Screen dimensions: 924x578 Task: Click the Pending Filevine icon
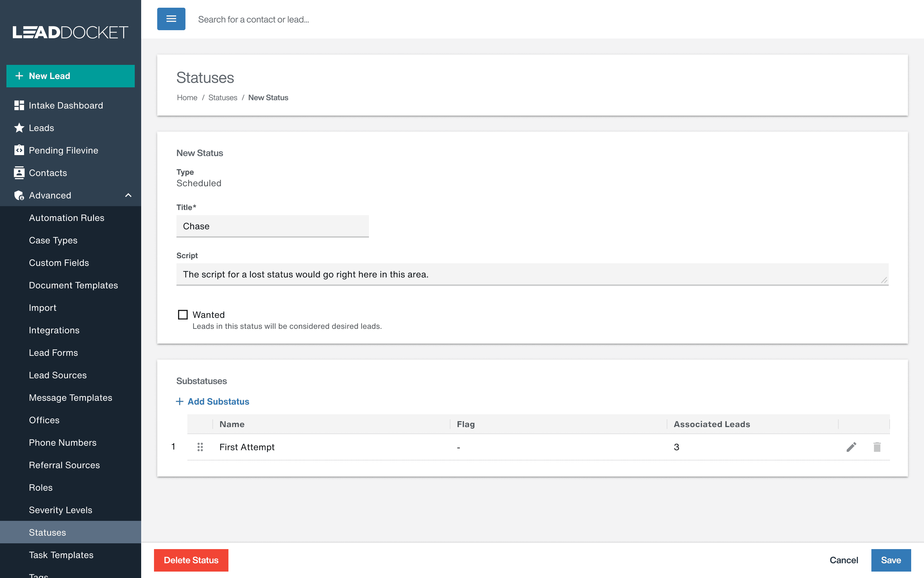click(19, 150)
